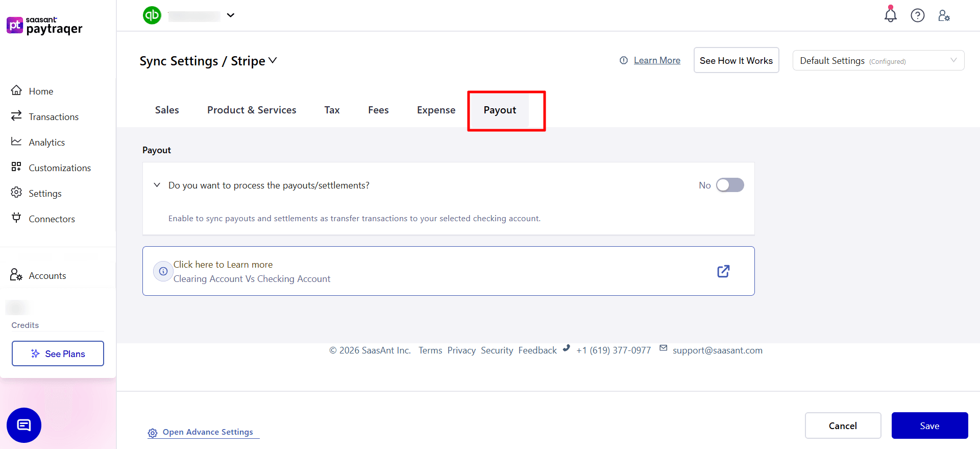Open the Feedback footer link
The width and height of the screenshot is (980, 449).
coord(537,350)
